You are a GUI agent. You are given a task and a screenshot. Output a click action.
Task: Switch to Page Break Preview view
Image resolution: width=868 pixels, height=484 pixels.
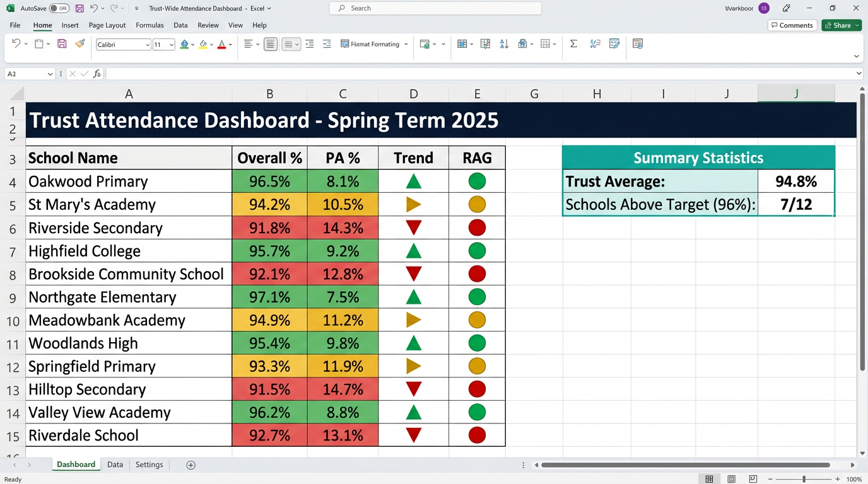tap(753, 479)
